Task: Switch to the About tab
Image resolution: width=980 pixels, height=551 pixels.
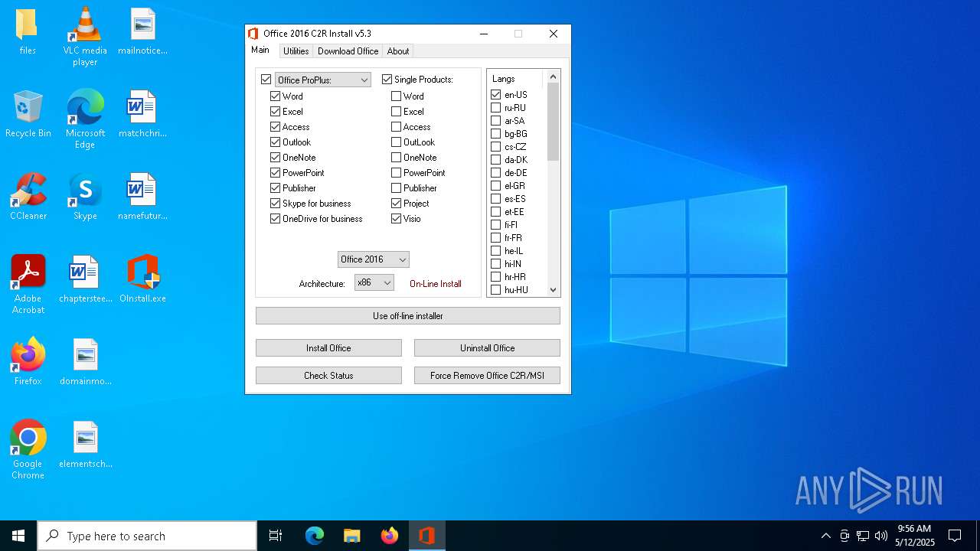Action: [398, 51]
